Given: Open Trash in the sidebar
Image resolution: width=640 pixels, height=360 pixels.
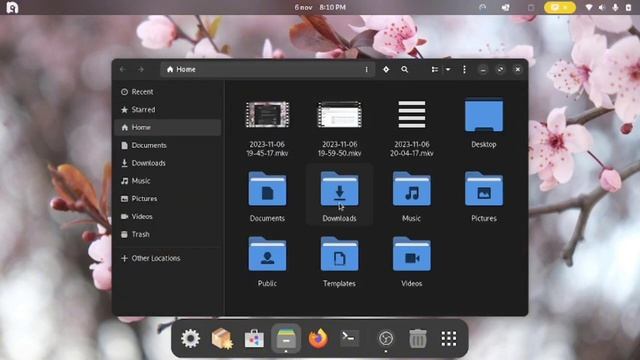Looking at the screenshot, I should (x=168, y=234).
